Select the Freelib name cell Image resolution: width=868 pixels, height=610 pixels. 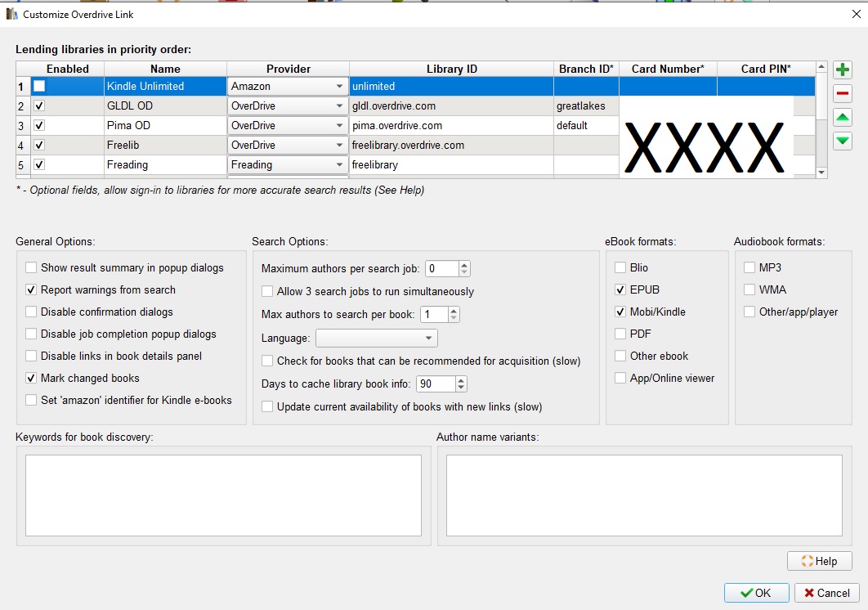[166, 146]
